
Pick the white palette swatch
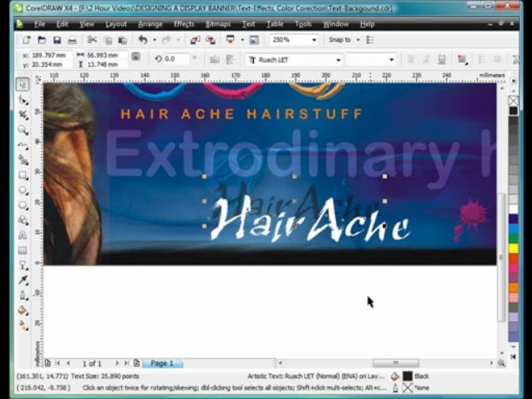513,209
